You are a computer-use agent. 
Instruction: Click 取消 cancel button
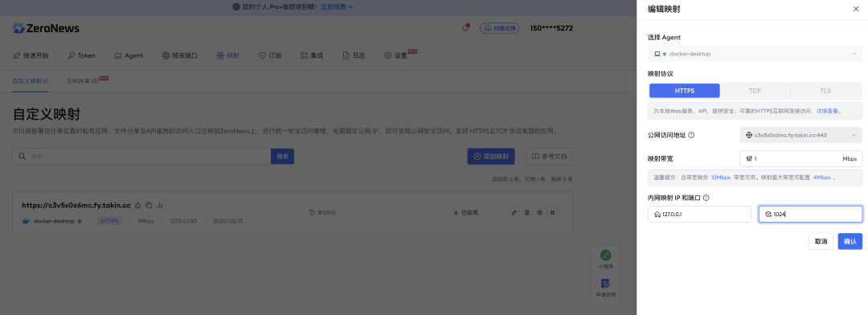click(821, 241)
